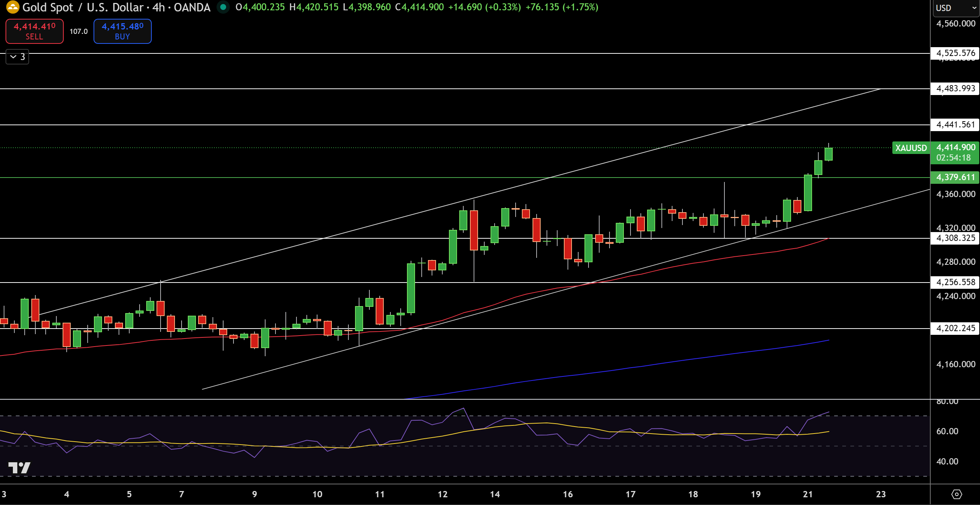Click the 4,483.993 price level label
This screenshot has width=980, height=505.
point(955,89)
